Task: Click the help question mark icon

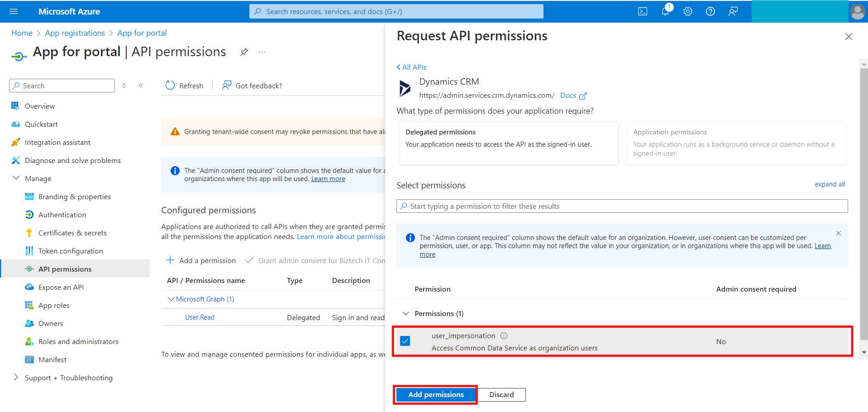Action: click(x=710, y=11)
